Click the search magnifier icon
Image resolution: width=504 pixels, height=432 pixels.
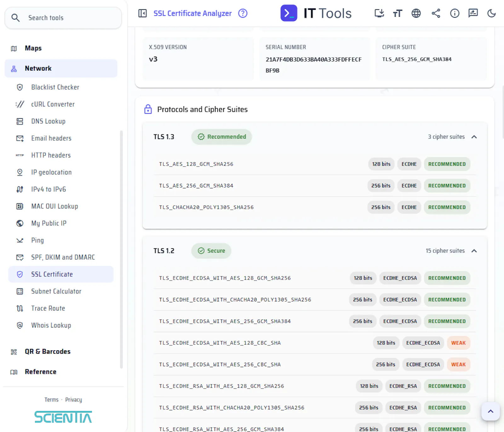15,18
